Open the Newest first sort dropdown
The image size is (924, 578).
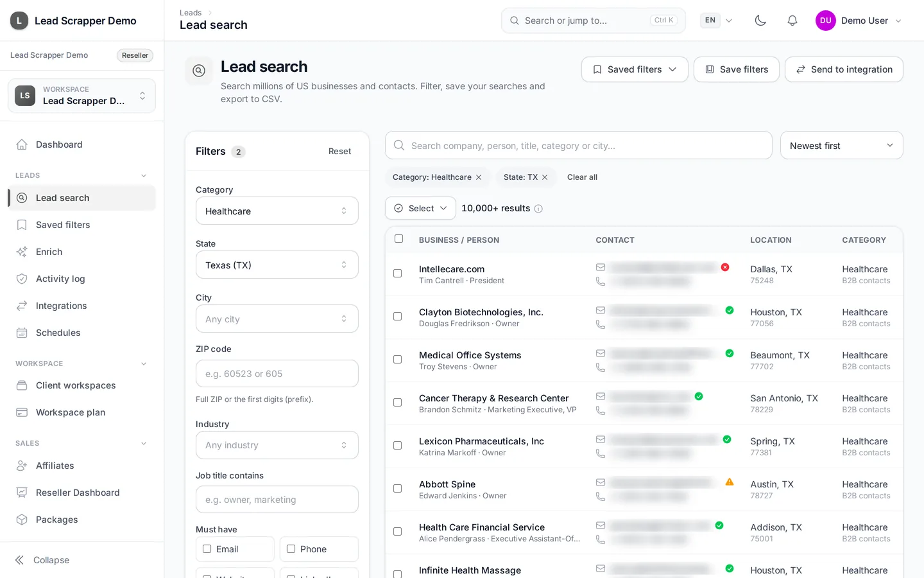[x=842, y=145]
